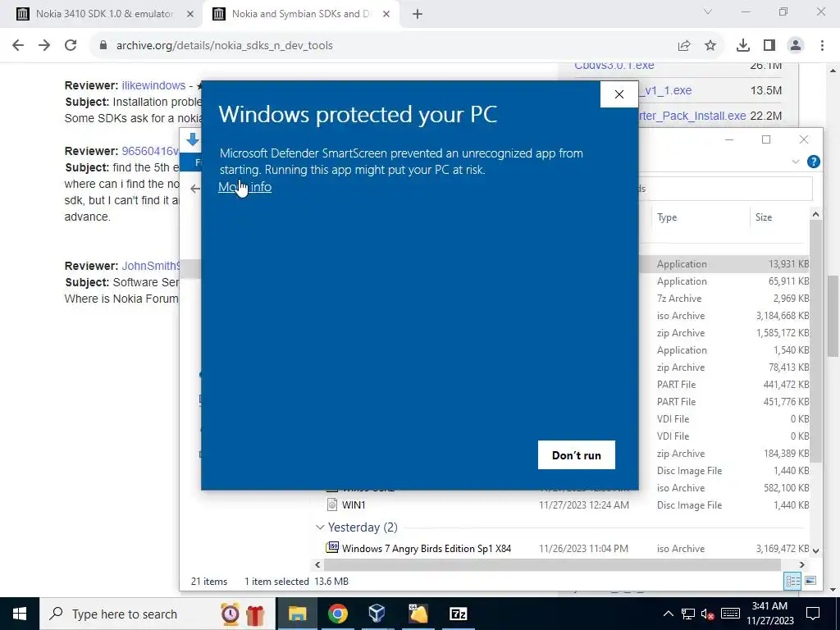This screenshot has height=630, width=840.
Task: Open Chrome three-dot menu
Action: click(x=822, y=46)
